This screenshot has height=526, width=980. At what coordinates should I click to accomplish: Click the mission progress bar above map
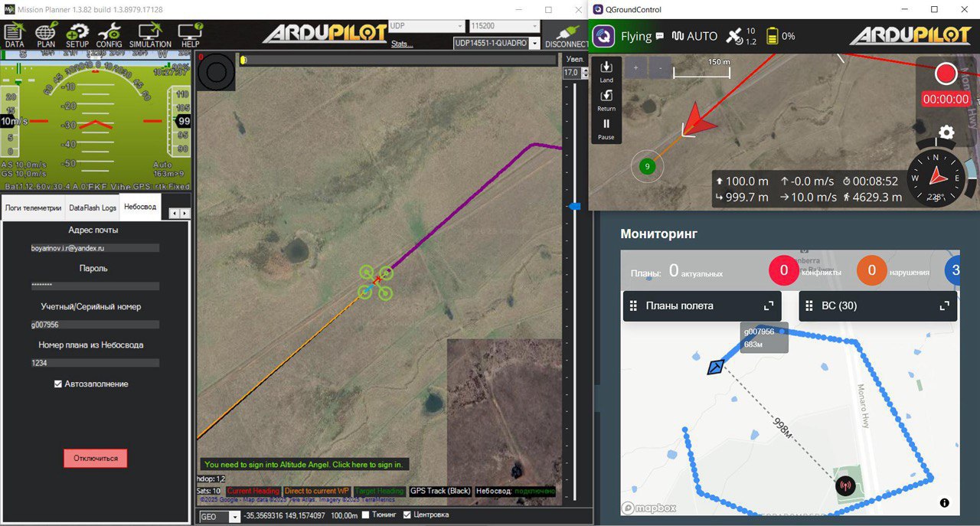pyautogui.click(x=399, y=59)
